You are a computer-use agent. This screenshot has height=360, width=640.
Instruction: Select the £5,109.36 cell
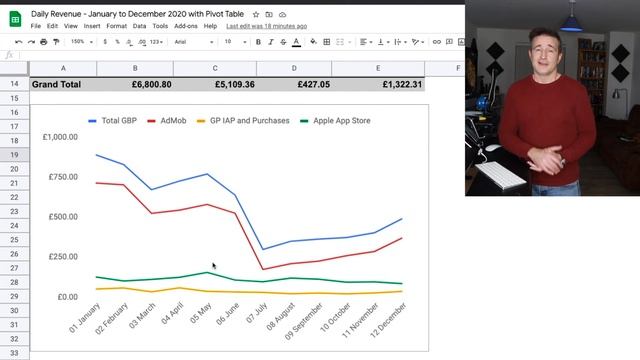215,84
